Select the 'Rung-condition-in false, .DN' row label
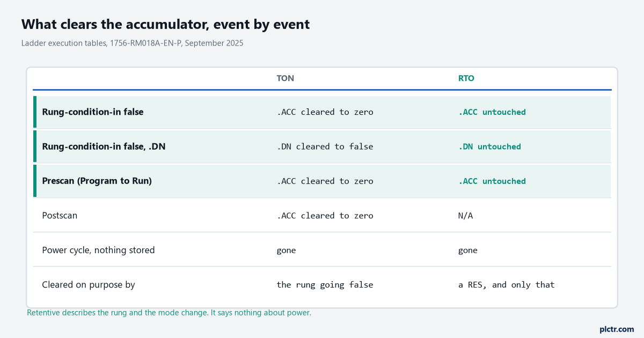The height and width of the screenshot is (338, 644). tap(104, 146)
